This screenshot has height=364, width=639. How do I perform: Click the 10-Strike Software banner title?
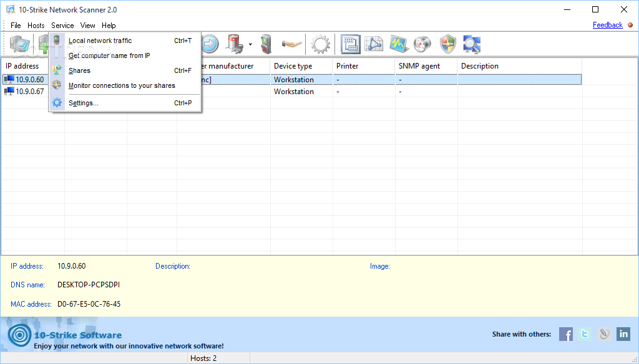coord(78,335)
